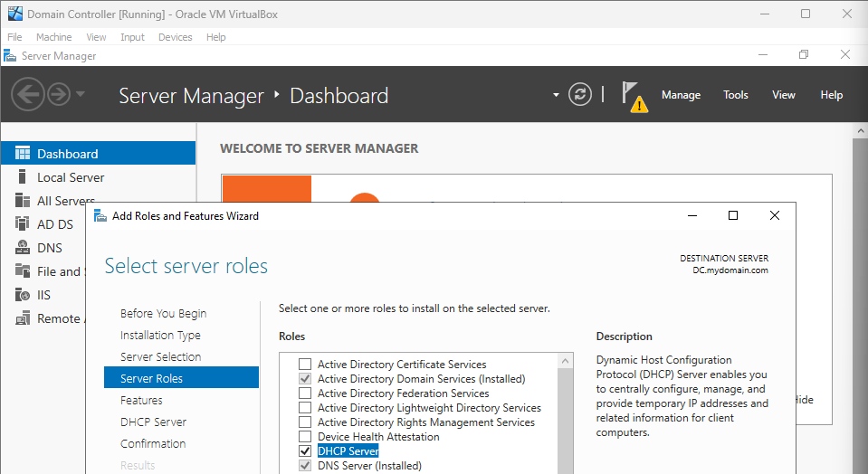The image size is (868, 474).
Task: Uncheck the DHCP Server role
Action: click(305, 451)
